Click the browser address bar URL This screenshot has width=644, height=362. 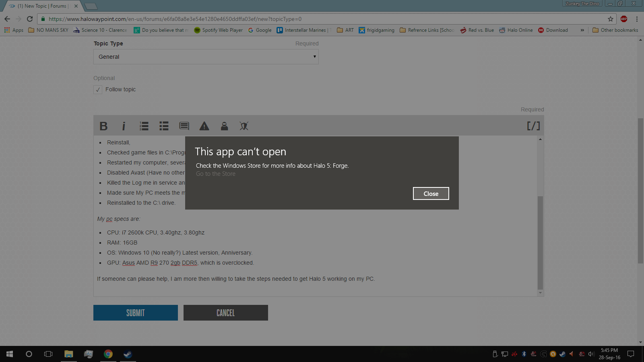175,19
